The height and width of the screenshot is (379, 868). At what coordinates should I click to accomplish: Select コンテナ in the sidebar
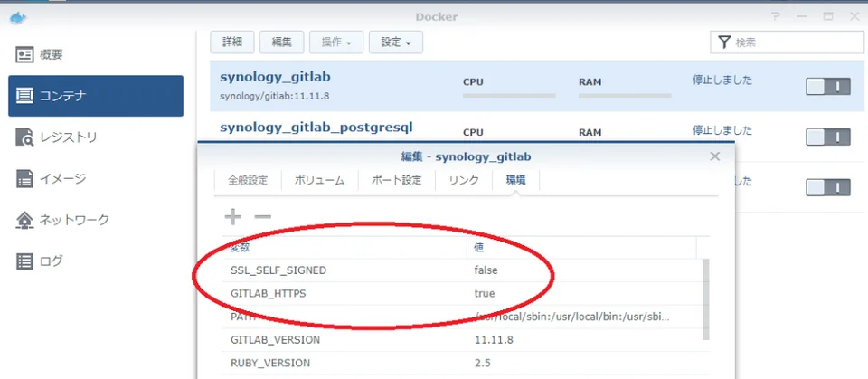[95, 96]
